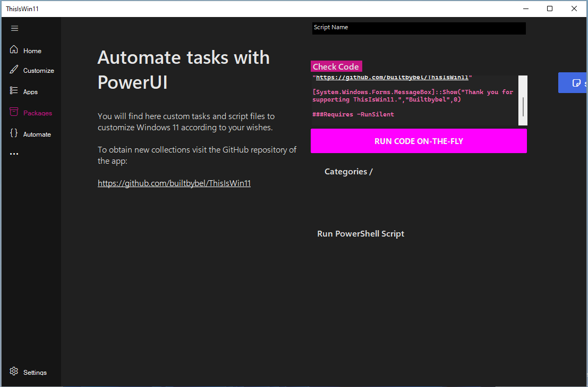Click the Apps list icon

[14, 90]
